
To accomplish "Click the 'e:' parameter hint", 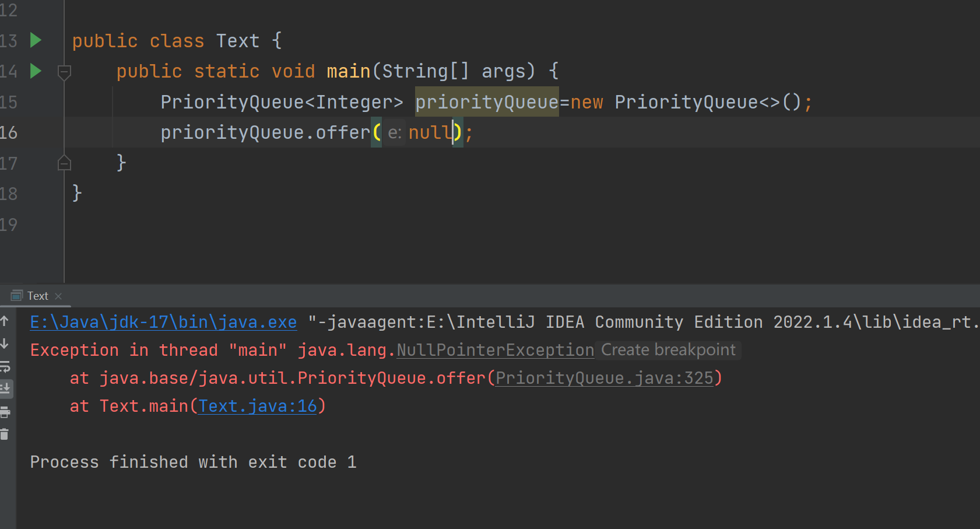I will point(395,133).
